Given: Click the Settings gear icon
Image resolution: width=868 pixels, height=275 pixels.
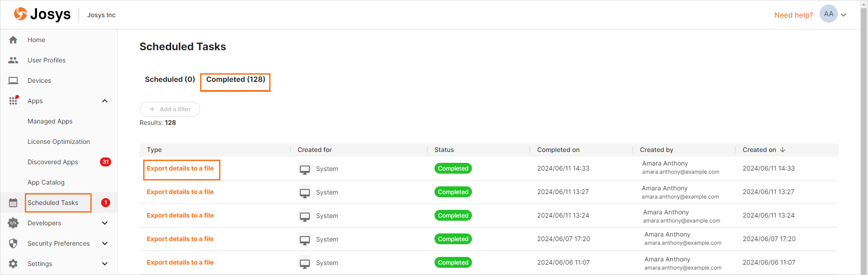Looking at the screenshot, I should 13,264.
